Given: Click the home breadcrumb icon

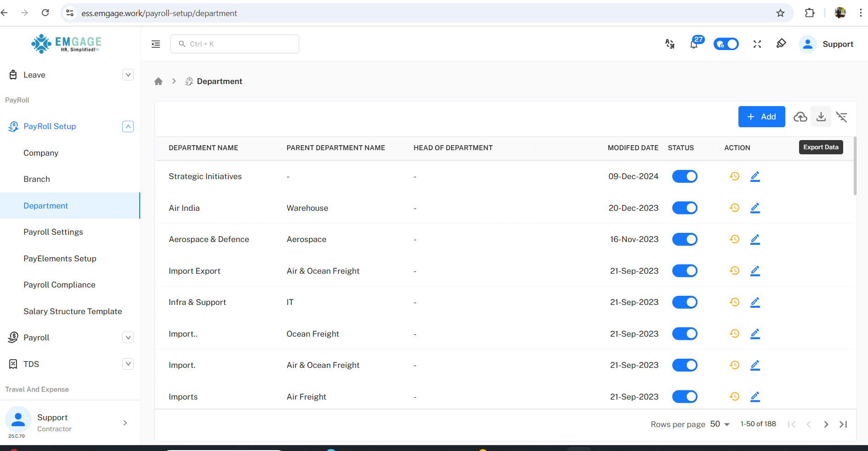Looking at the screenshot, I should 159,81.
